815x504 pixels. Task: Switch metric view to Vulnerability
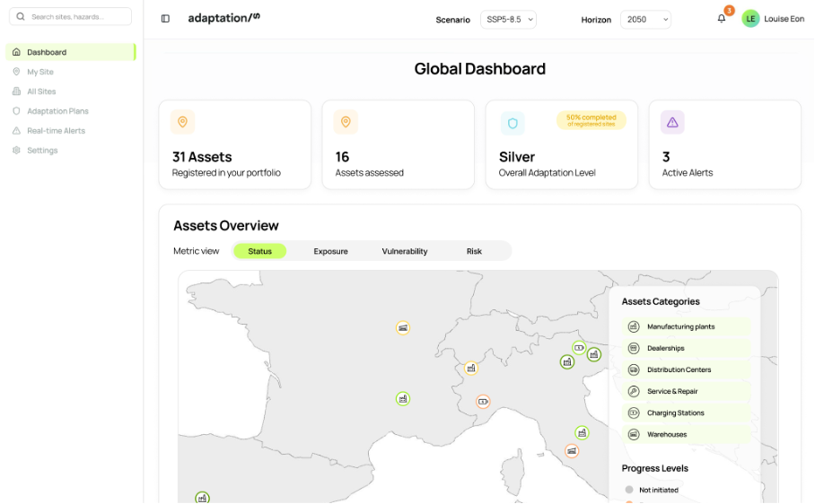click(x=405, y=251)
